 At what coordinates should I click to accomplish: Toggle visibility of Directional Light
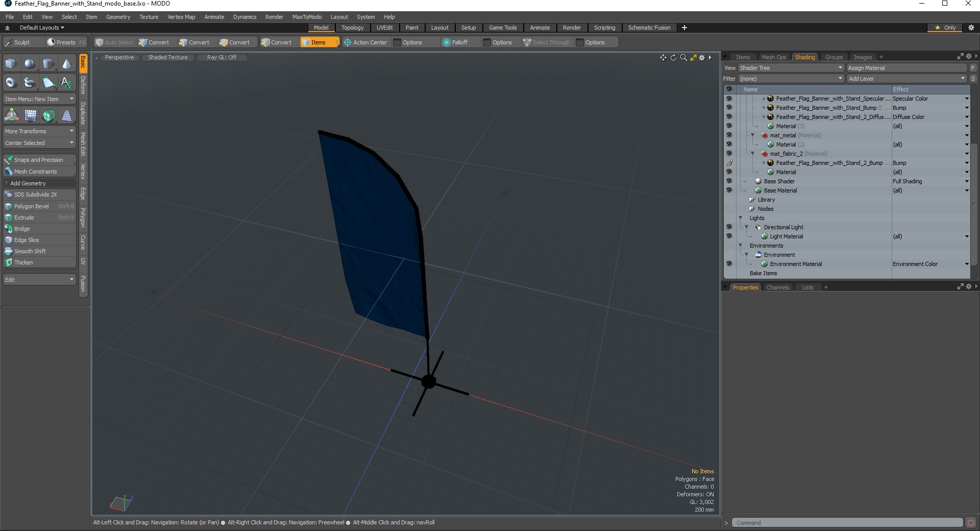tap(729, 227)
